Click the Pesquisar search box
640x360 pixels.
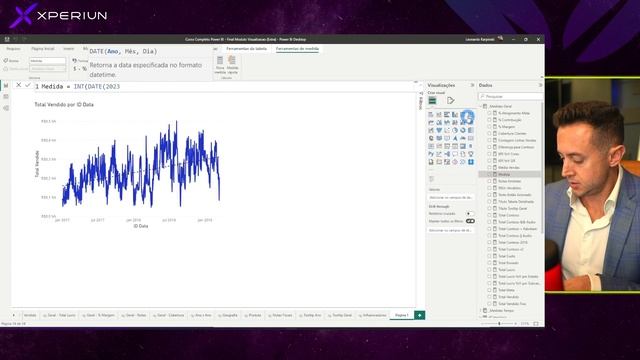coord(511,96)
